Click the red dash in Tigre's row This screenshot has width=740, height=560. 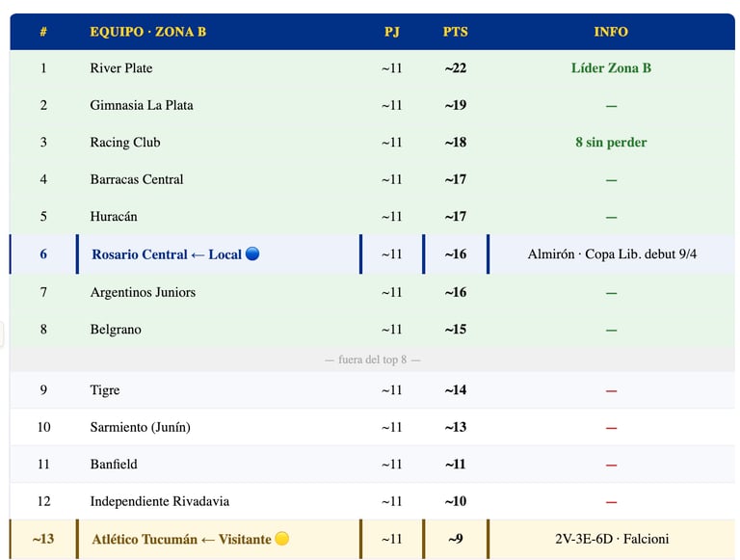(611, 390)
